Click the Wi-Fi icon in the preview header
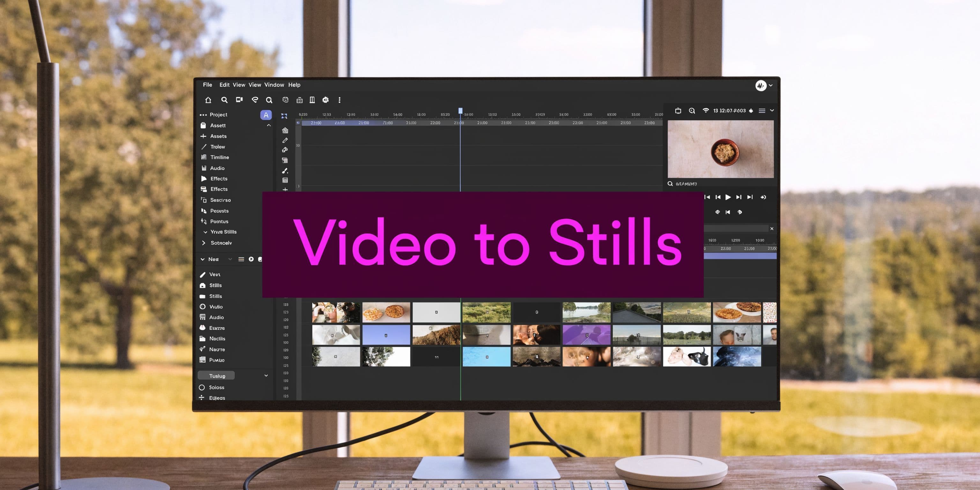 tap(706, 110)
